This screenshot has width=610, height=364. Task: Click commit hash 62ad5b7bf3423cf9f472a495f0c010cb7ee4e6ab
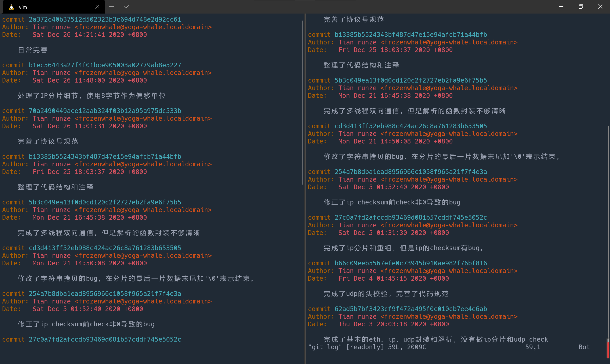point(411,309)
